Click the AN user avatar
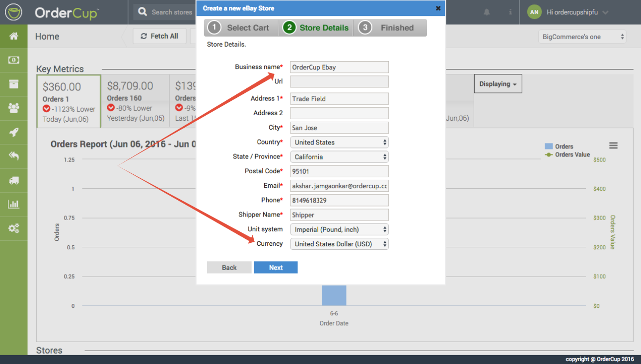 click(534, 12)
